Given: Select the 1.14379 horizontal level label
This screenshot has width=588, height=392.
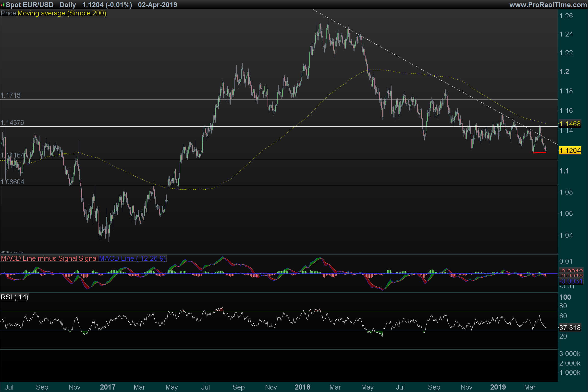Looking at the screenshot, I should [x=12, y=122].
